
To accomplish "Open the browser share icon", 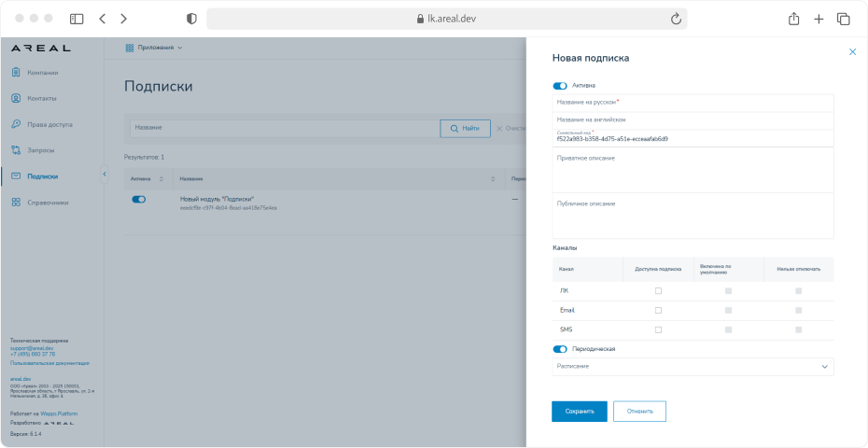I will (x=793, y=19).
